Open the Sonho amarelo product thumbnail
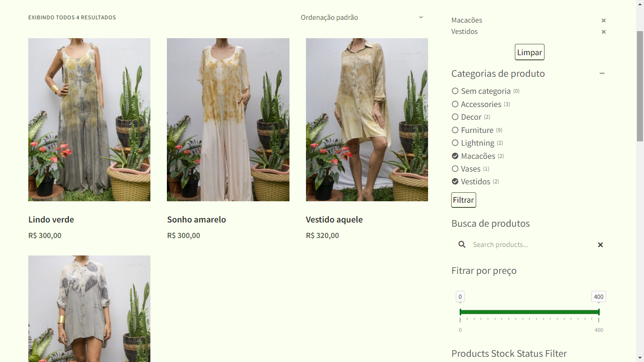Viewport: 644px width, 362px height. click(228, 119)
